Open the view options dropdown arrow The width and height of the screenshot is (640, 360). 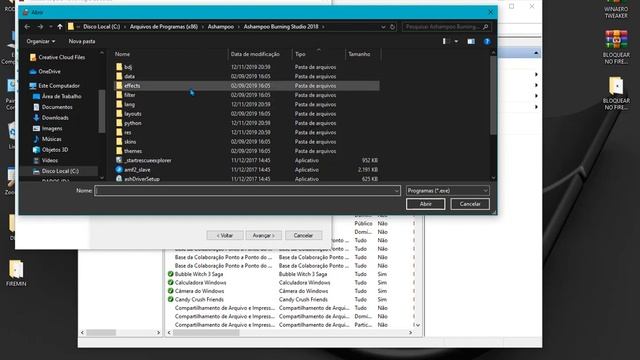coord(456,41)
